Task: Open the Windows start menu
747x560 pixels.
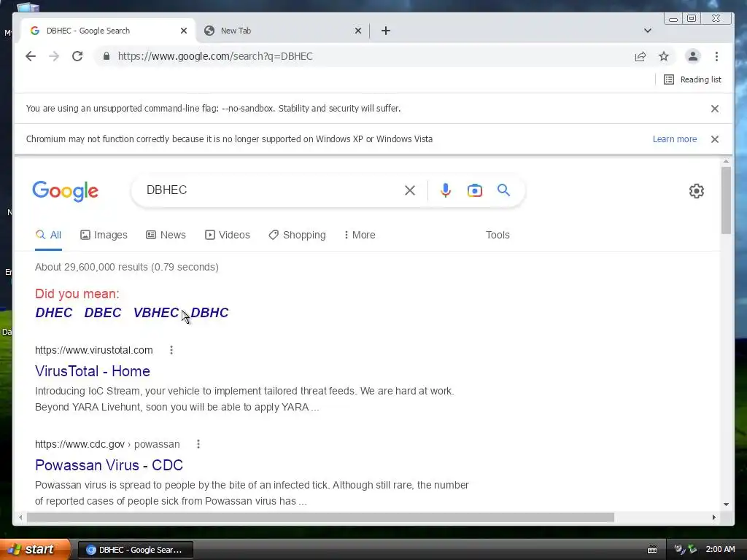Action: [35, 549]
